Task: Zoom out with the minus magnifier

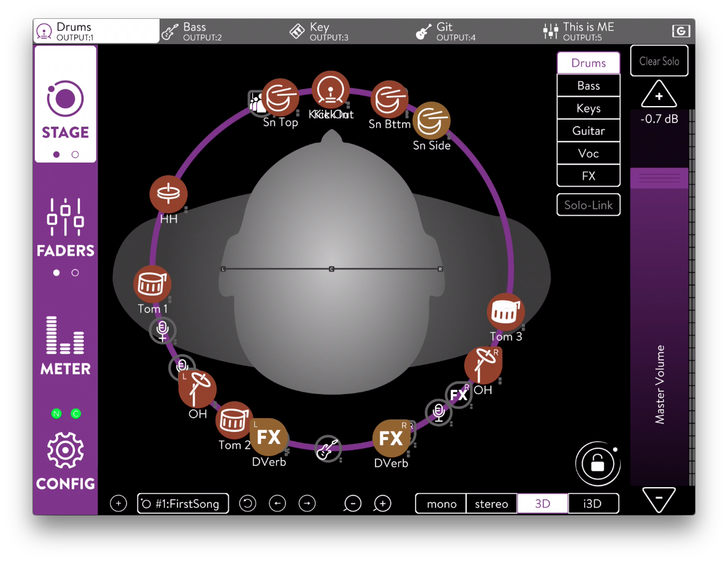Action: [x=353, y=504]
